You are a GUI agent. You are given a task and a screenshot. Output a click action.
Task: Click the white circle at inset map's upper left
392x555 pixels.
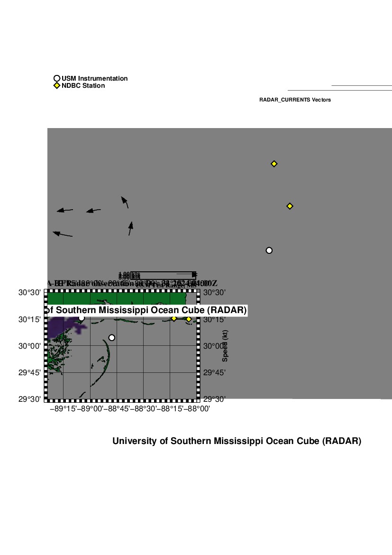pos(82,318)
